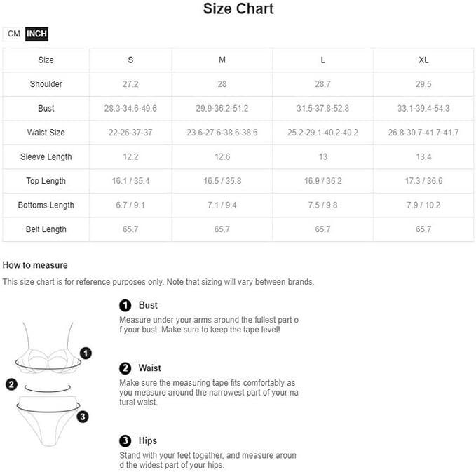Click the number 3 Hips icon
Viewport: 476px width, 472px height.
pos(125,440)
